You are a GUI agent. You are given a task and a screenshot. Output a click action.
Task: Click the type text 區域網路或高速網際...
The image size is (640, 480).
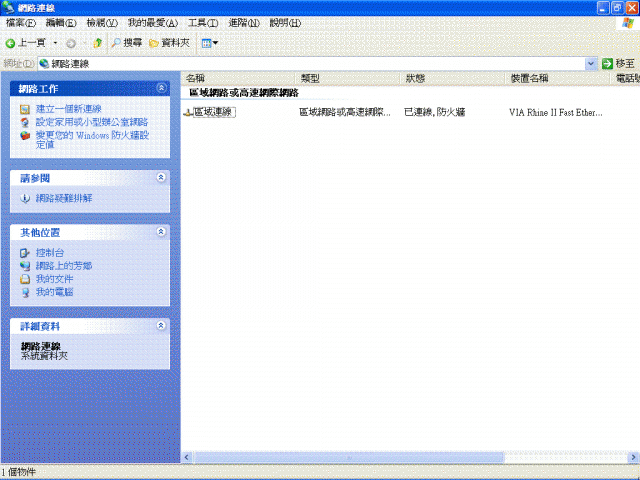345,112
